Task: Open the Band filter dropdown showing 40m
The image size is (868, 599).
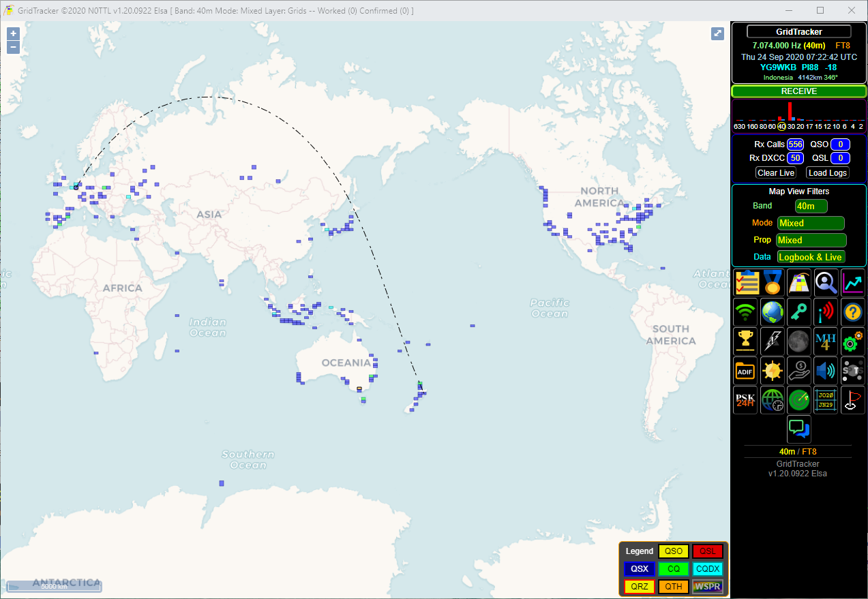Action: [x=811, y=206]
